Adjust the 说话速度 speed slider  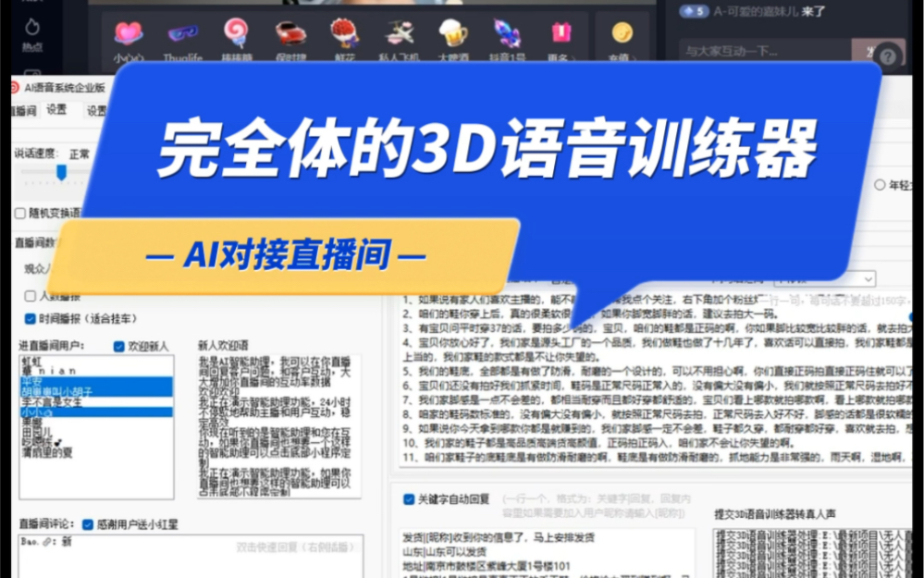coord(61,173)
